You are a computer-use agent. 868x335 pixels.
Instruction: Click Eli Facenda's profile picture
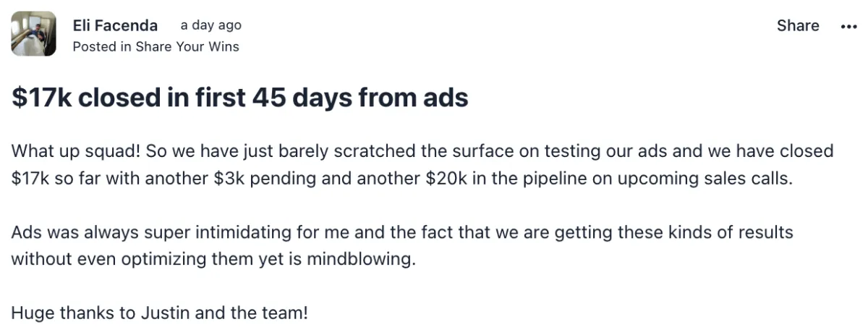[x=33, y=34]
